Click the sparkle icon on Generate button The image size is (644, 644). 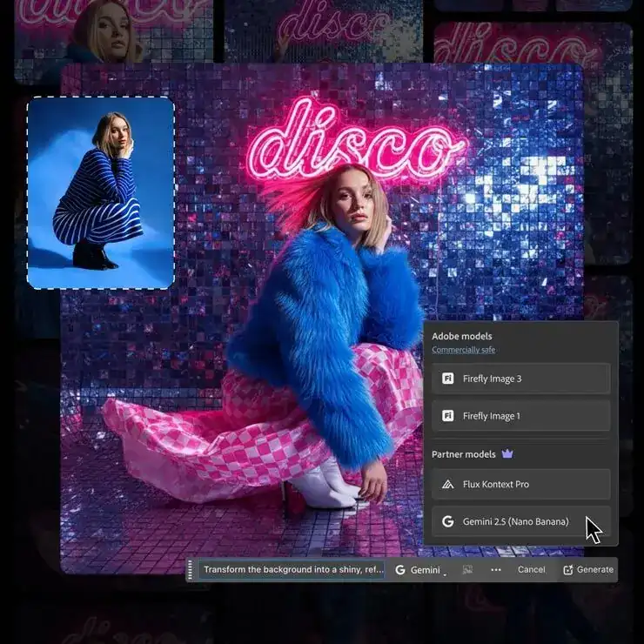point(568,570)
